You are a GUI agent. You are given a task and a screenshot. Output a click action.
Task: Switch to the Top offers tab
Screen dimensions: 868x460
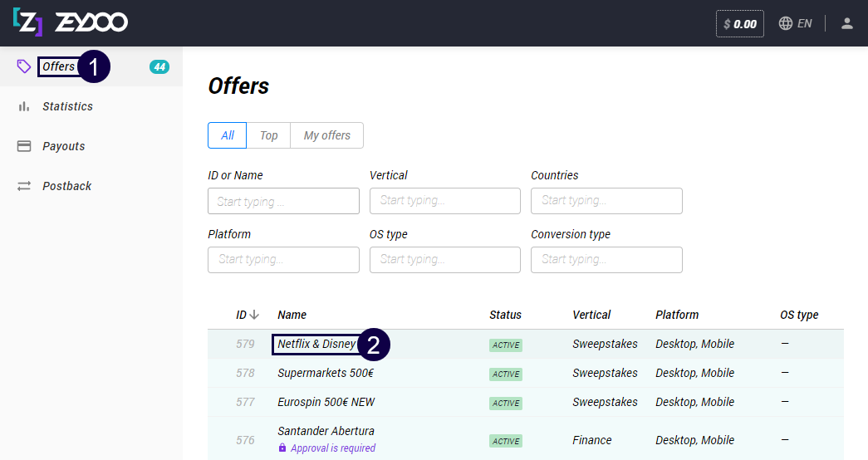268,135
